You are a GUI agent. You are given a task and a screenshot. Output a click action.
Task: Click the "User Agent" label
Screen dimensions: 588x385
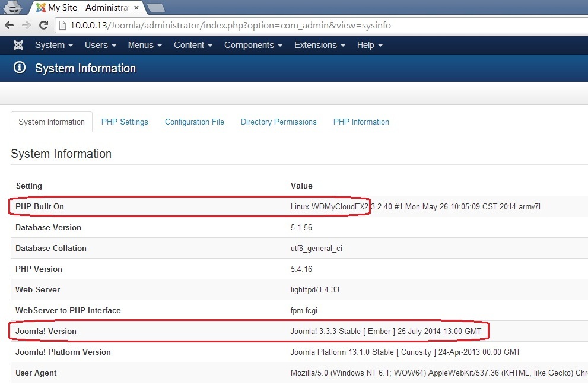point(36,373)
